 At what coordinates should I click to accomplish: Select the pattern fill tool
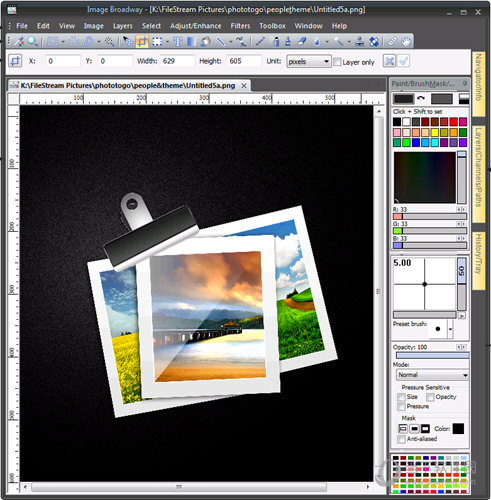374,42
